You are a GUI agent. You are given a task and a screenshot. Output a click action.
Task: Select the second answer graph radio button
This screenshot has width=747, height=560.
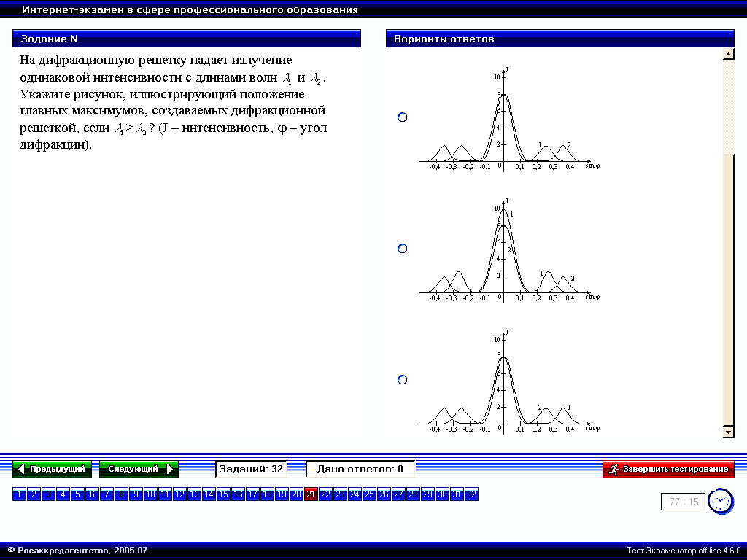403,248
